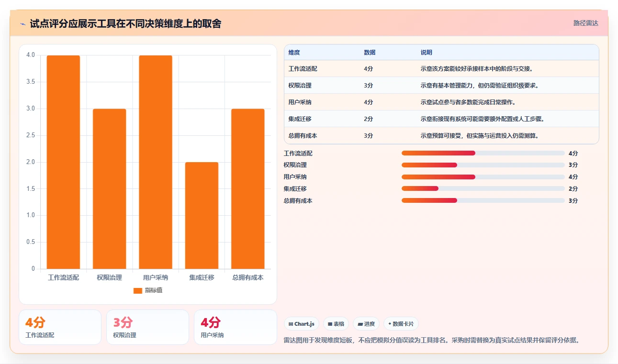
Task: Click the 4.0 y-axis tick label
Action: tap(31, 55)
